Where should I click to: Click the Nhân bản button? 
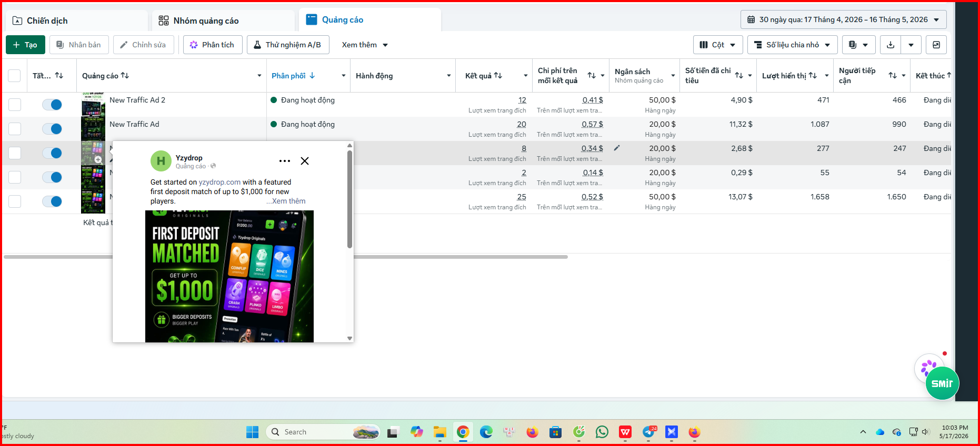(x=79, y=45)
